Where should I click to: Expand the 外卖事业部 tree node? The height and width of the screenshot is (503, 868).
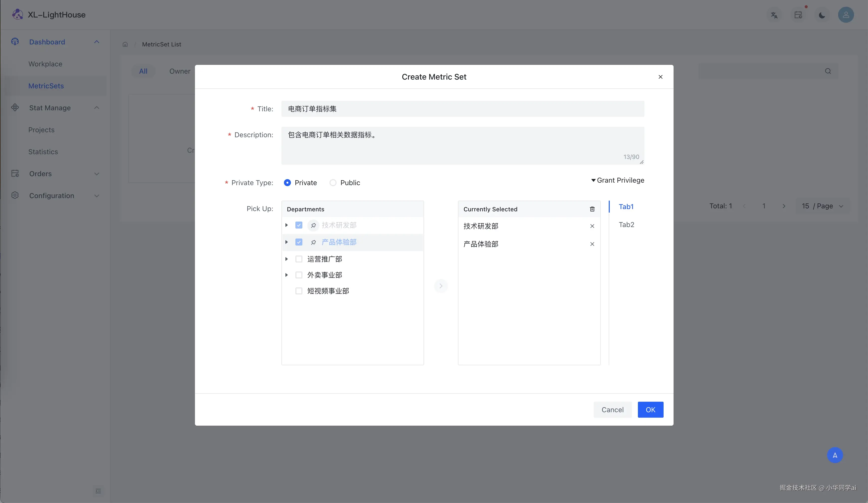click(286, 275)
